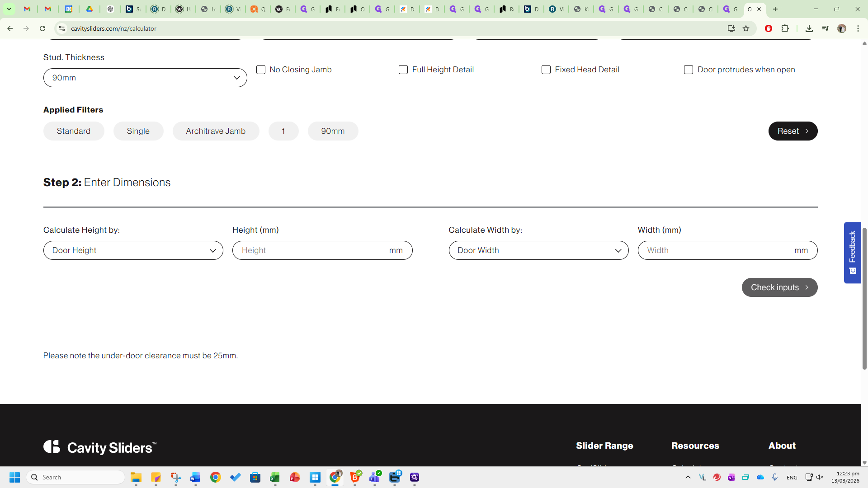Click the browser reload page icon

(42, 28)
